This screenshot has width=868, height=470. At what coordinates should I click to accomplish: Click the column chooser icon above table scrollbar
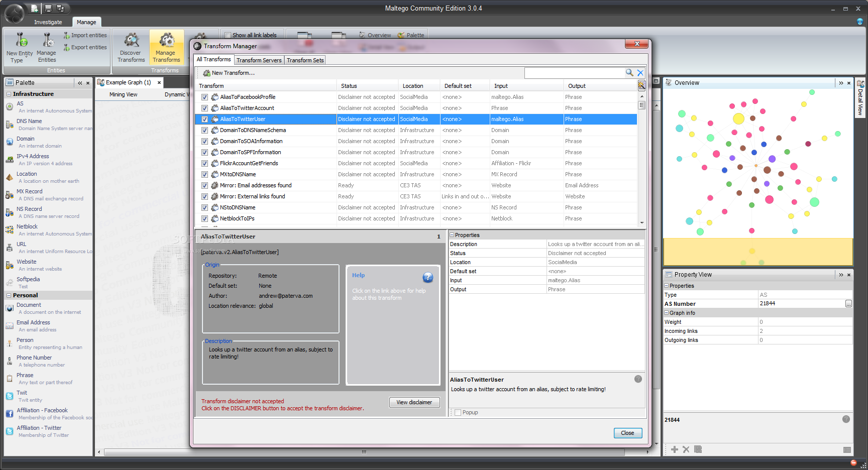[x=641, y=85]
